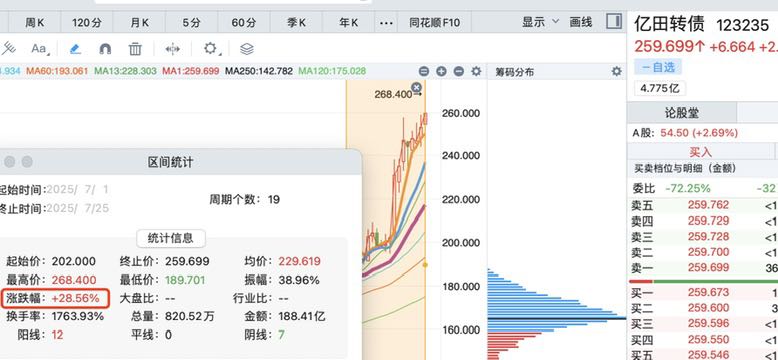Screen dimensions: 778x360
Task: Switch to the 60分 chart tab
Action: [x=244, y=22]
